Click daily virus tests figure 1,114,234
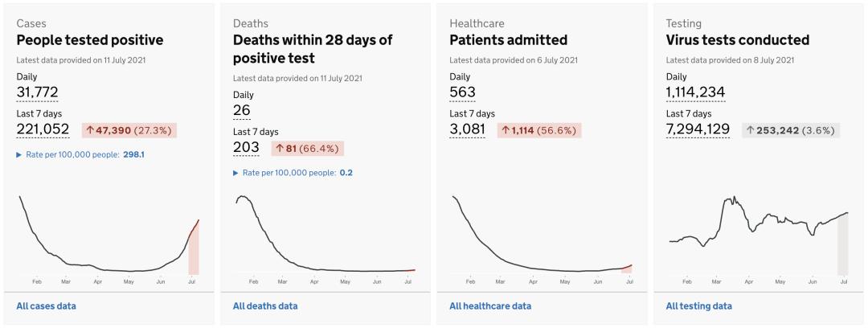This screenshot has height=328, width=868. [695, 92]
